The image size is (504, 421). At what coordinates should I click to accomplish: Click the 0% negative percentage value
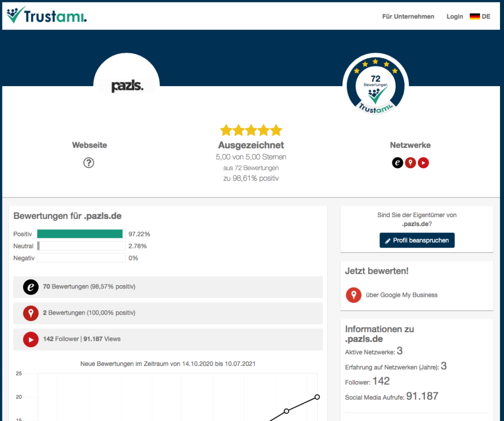[133, 258]
